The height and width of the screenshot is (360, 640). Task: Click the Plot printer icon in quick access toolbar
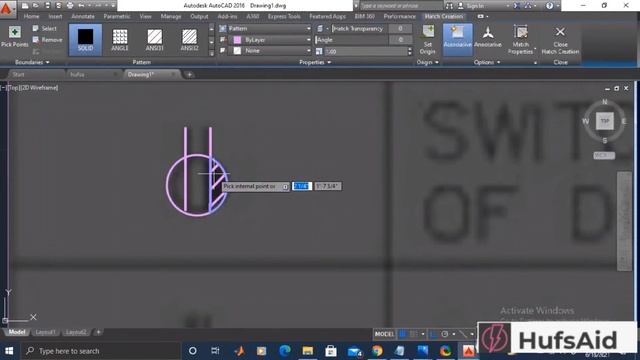(x=70, y=6)
